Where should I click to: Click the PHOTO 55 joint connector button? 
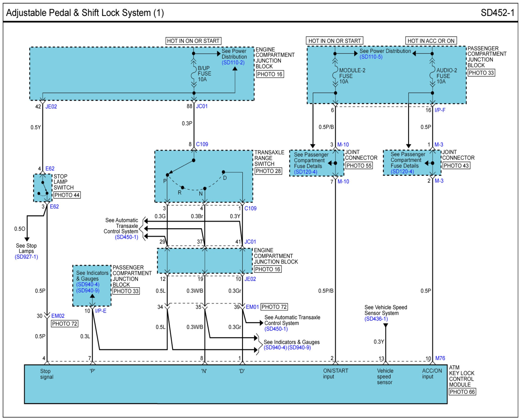(x=359, y=166)
